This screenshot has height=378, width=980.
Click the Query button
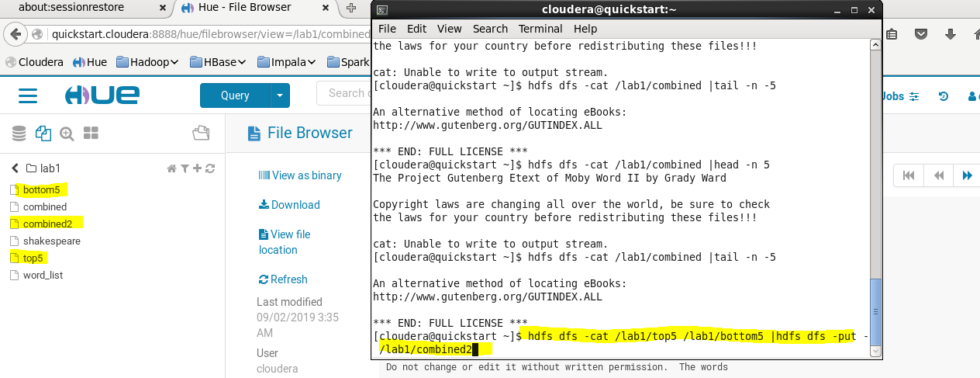(235, 95)
